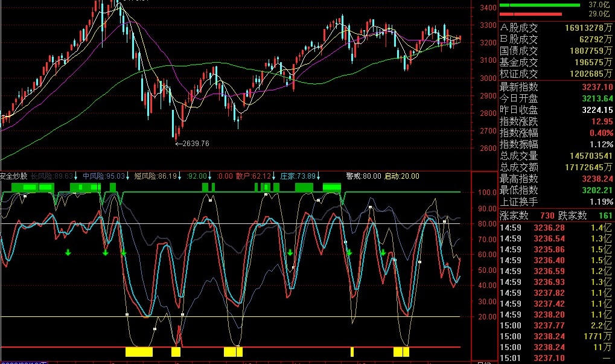
Task: Click the green volume progress bar labeled 37.0亿
Action: (540, 5)
